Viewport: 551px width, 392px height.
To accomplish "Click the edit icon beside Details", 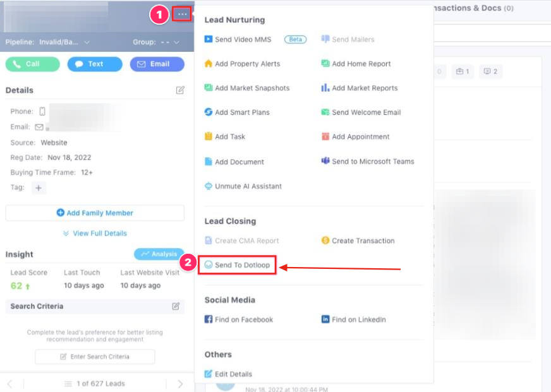I will tap(180, 90).
